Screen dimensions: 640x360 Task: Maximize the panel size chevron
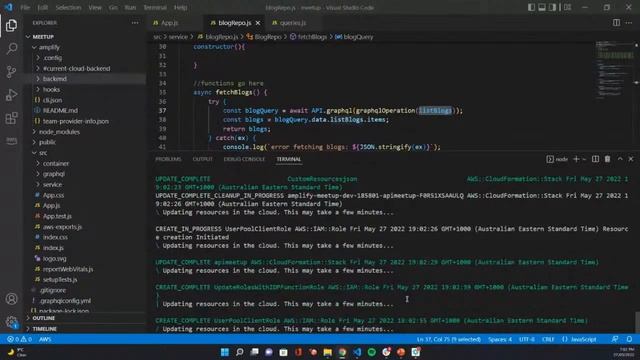tap(620, 159)
